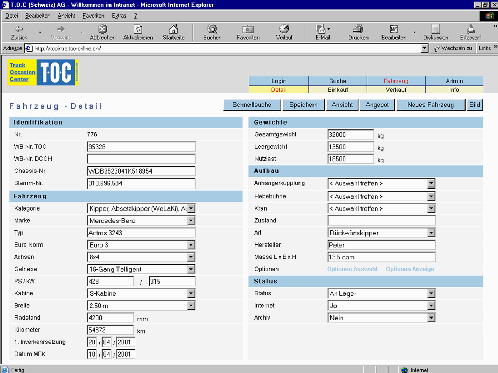Click the Bild button
The image size is (498, 373).
(475, 105)
